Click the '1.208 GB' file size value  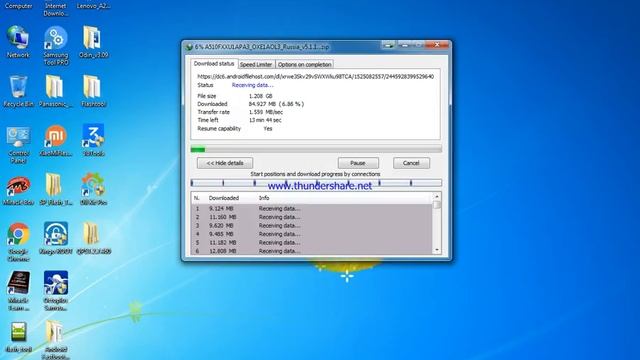pyautogui.click(x=260, y=96)
